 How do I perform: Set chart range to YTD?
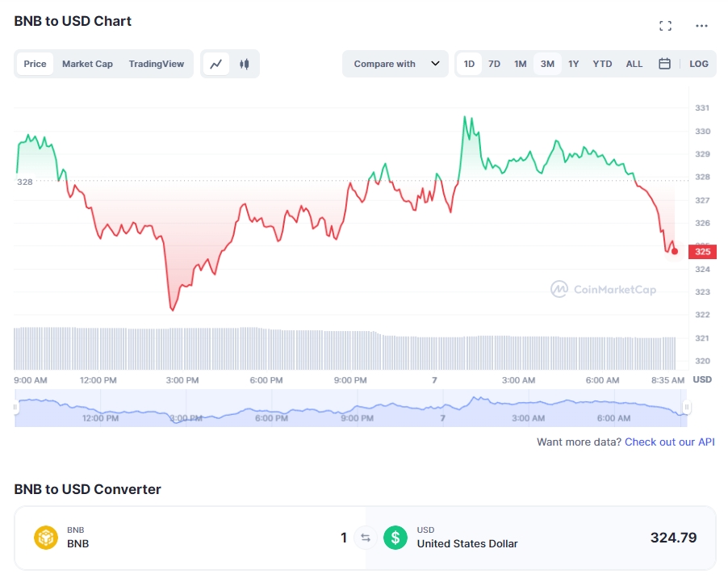tap(602, 64)
